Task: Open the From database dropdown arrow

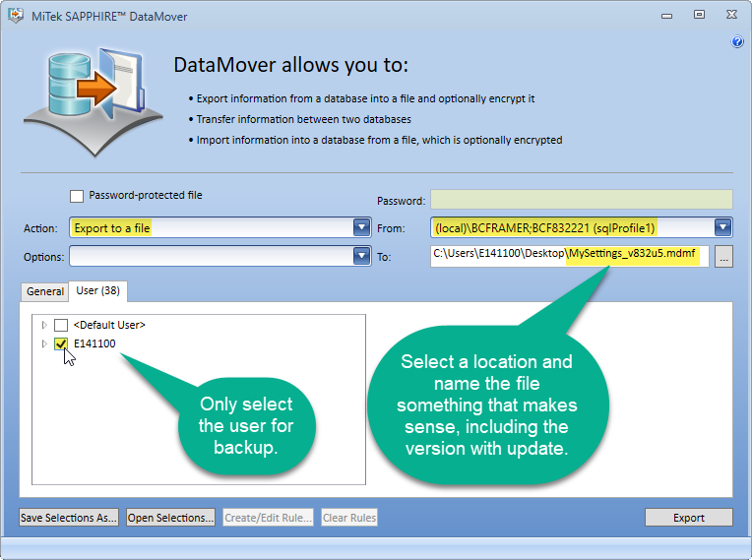Action: (722, 227)
